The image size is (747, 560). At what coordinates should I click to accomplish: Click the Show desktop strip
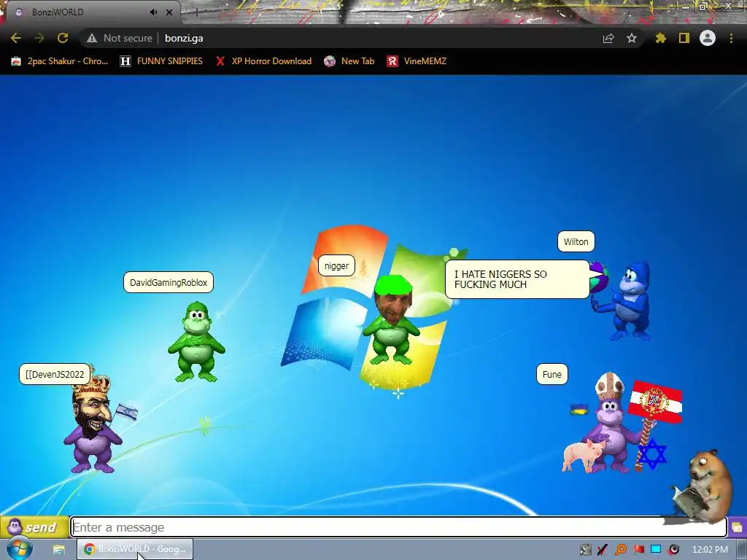coord(742,550)
